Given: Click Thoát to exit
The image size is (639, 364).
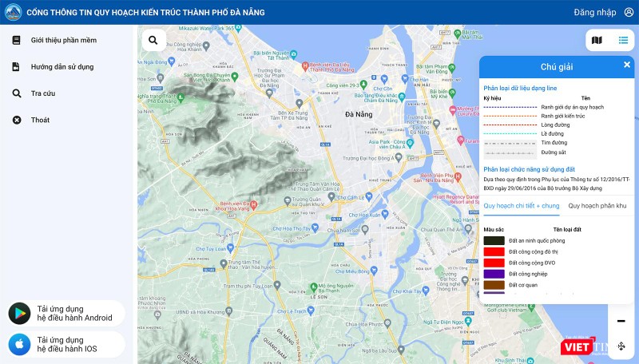Looking at the screenshot, I should [40, 120].
